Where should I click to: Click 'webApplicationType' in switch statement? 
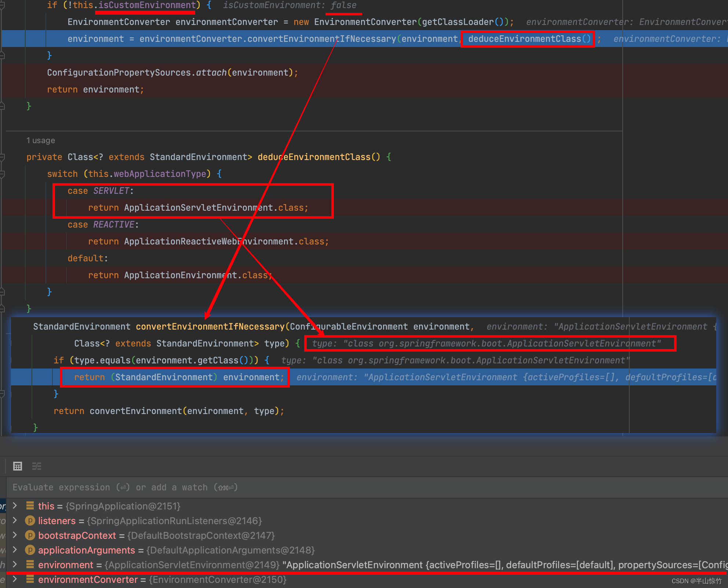coord(160,174)
